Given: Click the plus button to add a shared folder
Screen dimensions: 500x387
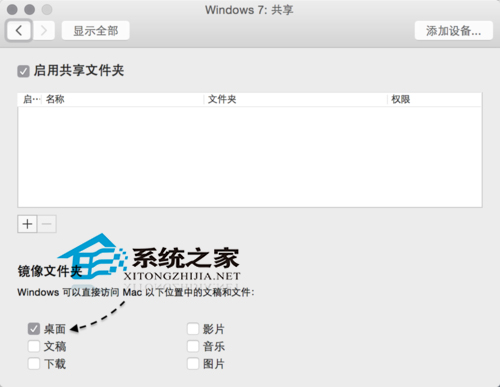Looking at the screenshot, I should (27, 224).
